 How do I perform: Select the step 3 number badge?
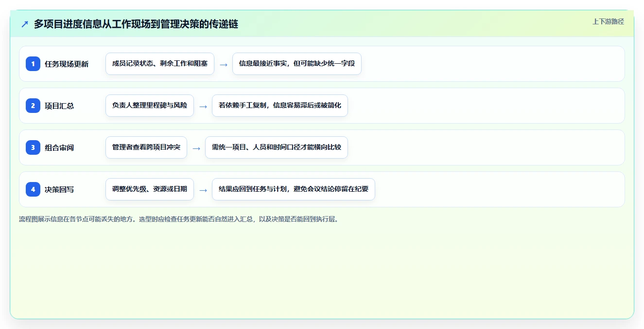point(33,147)
